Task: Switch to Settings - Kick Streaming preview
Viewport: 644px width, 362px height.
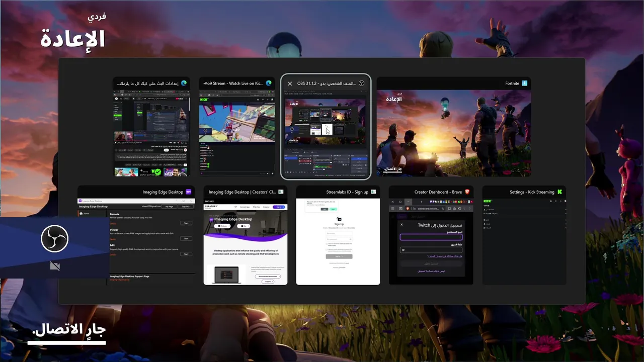Action: coord(524,241)
